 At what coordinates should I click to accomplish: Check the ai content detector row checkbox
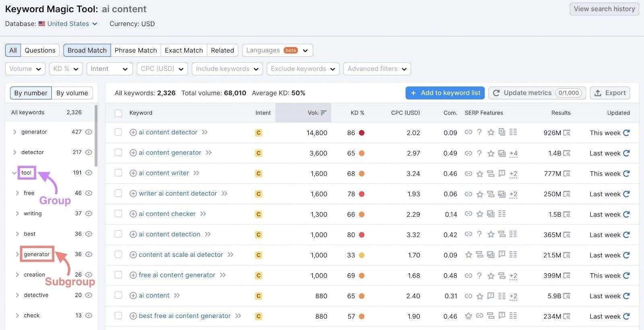pyautogui.click(x=118, y=132)
